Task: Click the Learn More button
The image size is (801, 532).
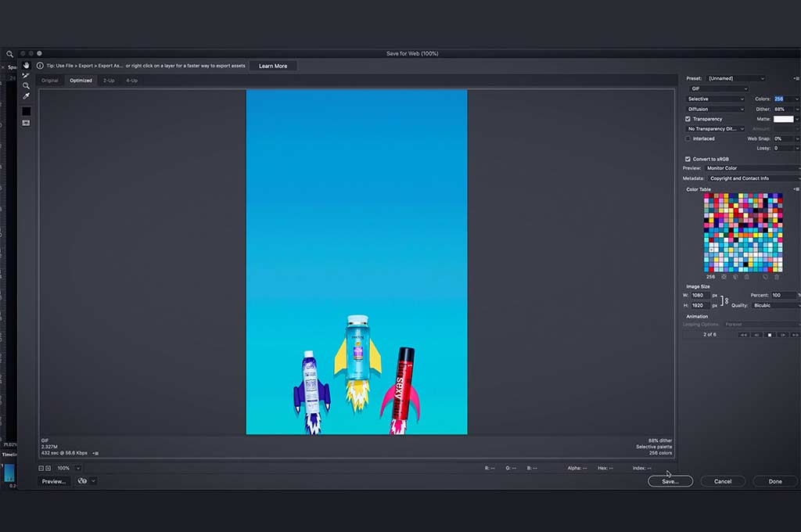Action: click(273, 66)
